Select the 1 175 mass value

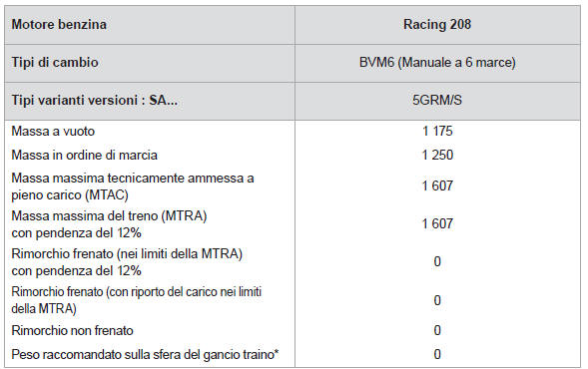point(437,131)
